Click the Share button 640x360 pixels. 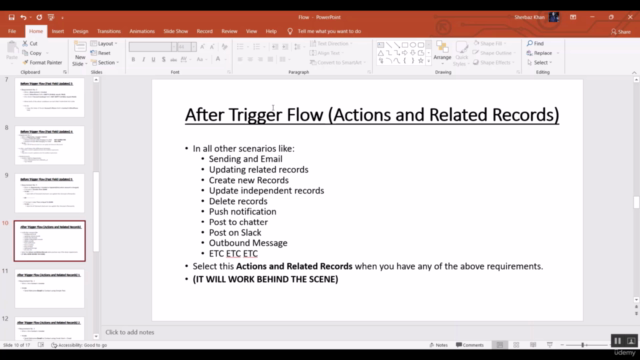(x=621, y=32)
